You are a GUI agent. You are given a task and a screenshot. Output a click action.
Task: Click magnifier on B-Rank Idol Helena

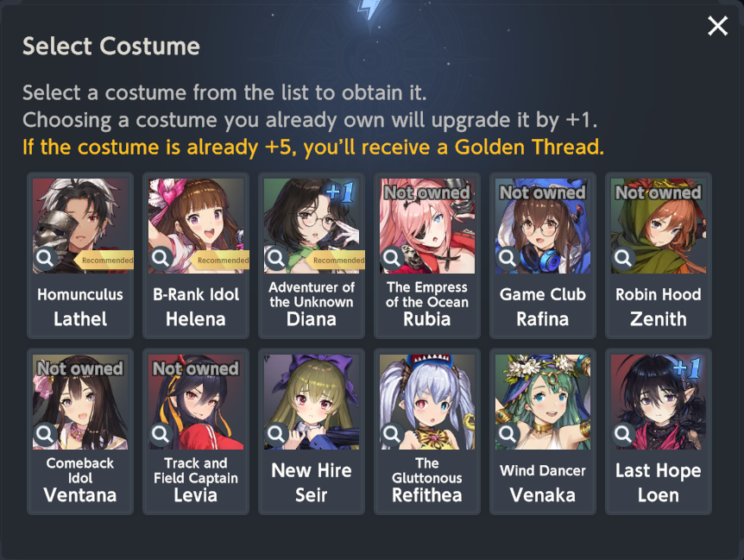(x=161, y=258)
